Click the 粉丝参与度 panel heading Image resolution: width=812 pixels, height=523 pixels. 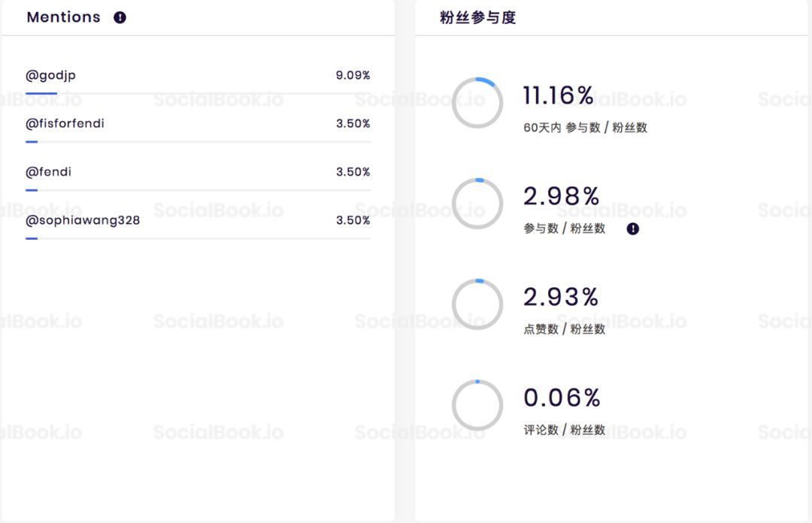tap(477, 17)
